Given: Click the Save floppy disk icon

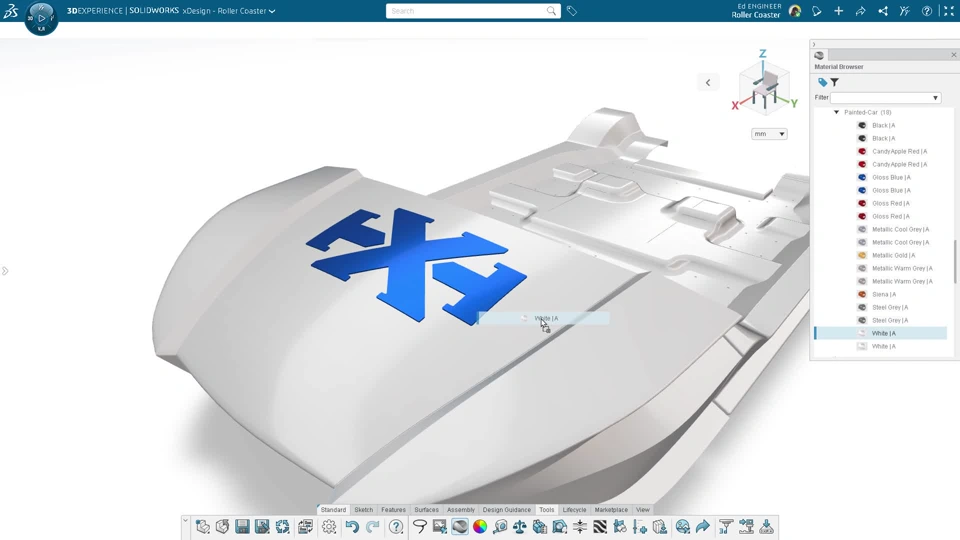Looking at the screenshot, I should point(242,527).
